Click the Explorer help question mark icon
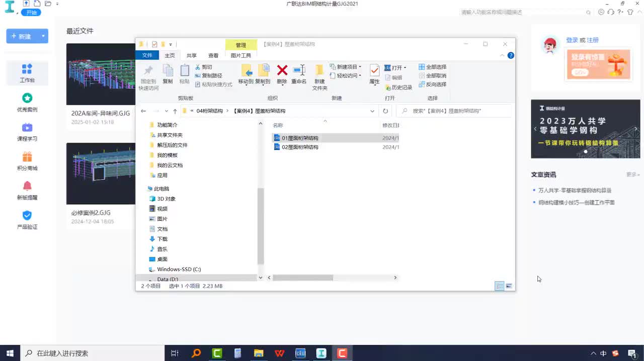 click(511, 55)
